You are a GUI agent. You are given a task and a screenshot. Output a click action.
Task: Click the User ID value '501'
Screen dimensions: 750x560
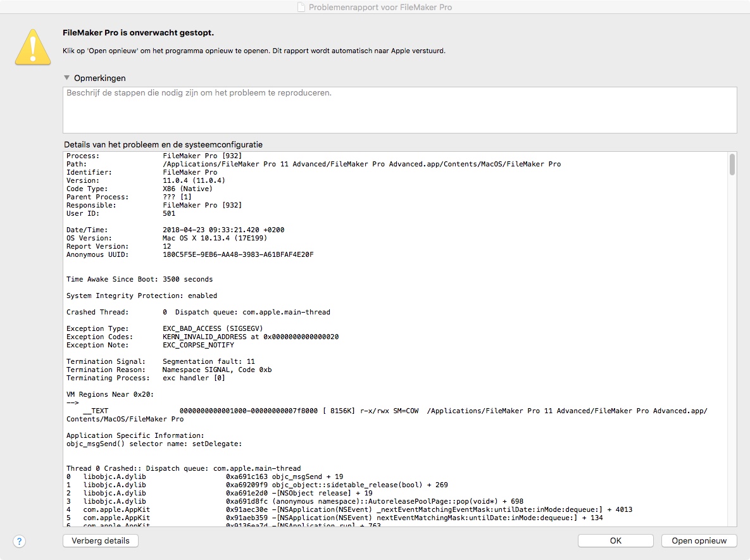click(169, 213)
